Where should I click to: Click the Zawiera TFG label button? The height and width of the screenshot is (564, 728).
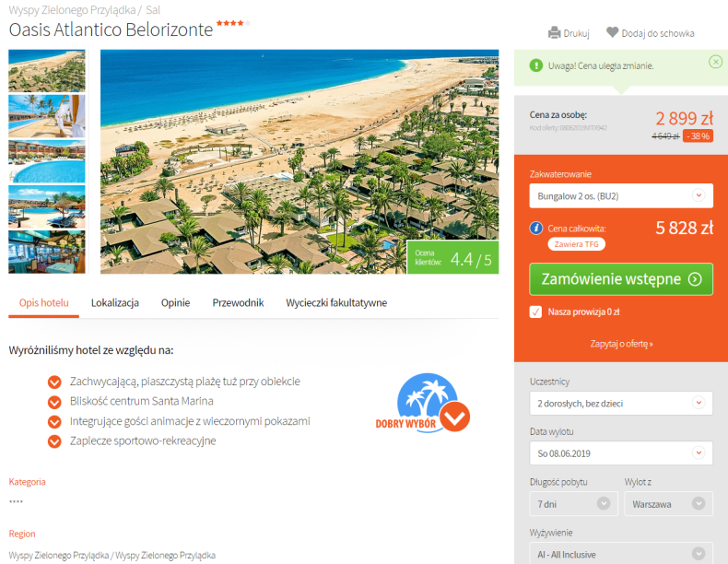point(576,244)
